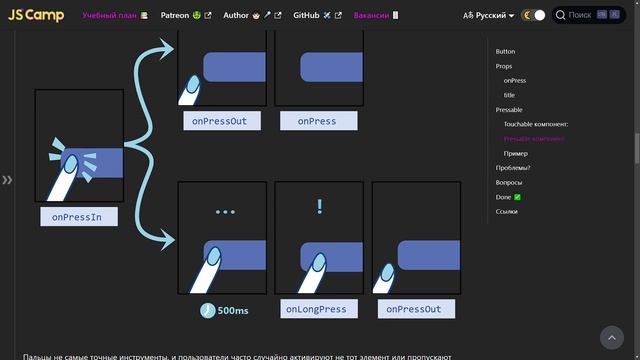Click the scroll back to top button
Image resolution: width=640 pixels, height=360 pixels.
click(x=612, y=338)
